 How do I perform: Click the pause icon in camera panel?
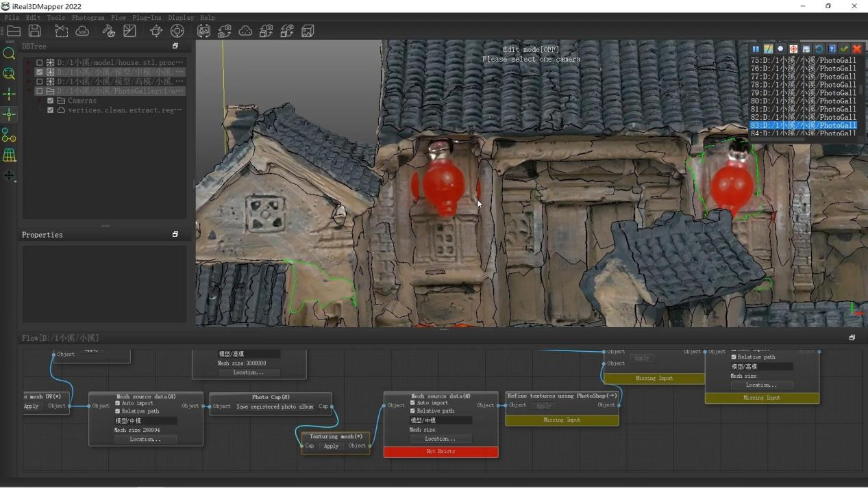756,49
